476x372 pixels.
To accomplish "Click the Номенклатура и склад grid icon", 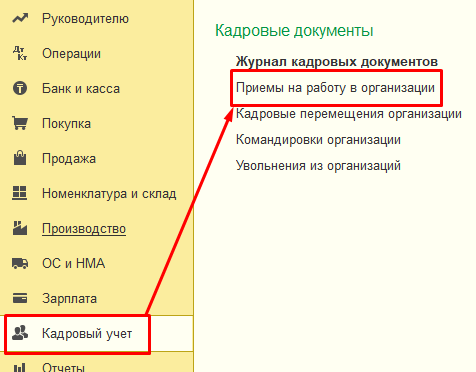I will [x=20, y=193].
